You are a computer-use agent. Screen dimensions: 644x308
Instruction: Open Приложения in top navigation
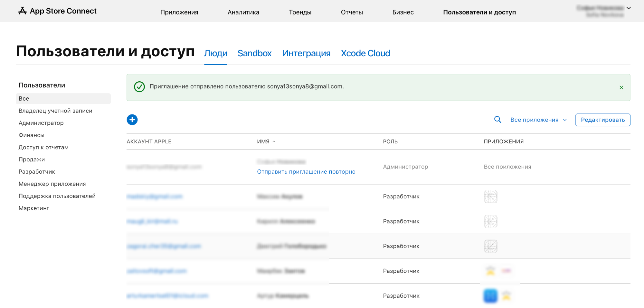click(179, 12)
